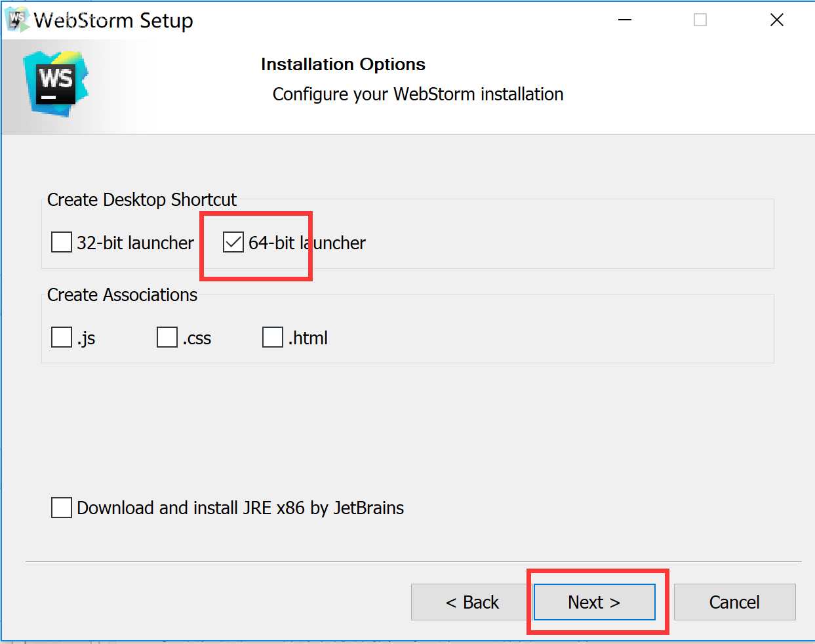Screen dimensions: 815x644
Task: Click the 'Installation Options' heading
Action: tap(343, 64)
